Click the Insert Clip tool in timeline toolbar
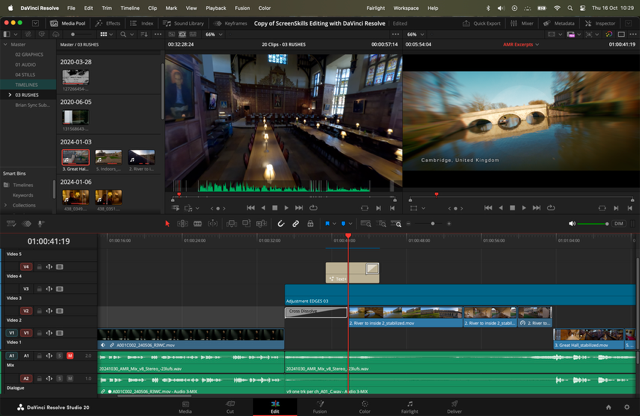This screenshot has height=416, width=640. click(231, 224)
